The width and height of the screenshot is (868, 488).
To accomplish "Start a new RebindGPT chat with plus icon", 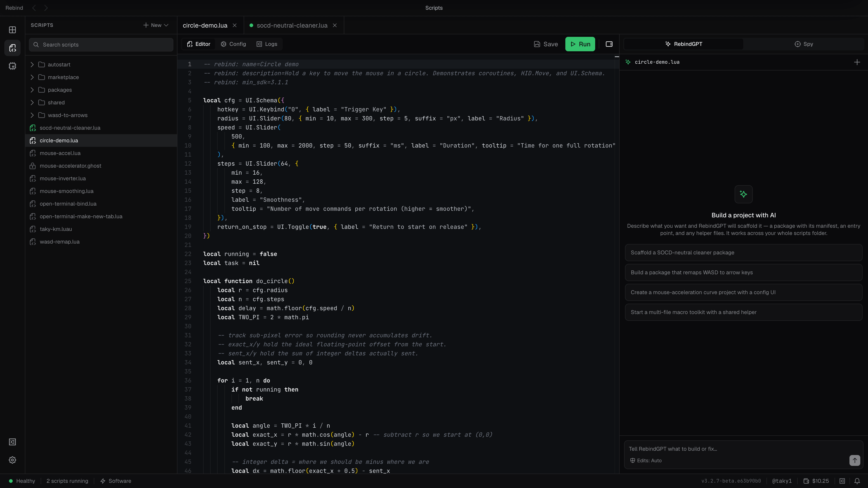I will click(x=857, y=62).
